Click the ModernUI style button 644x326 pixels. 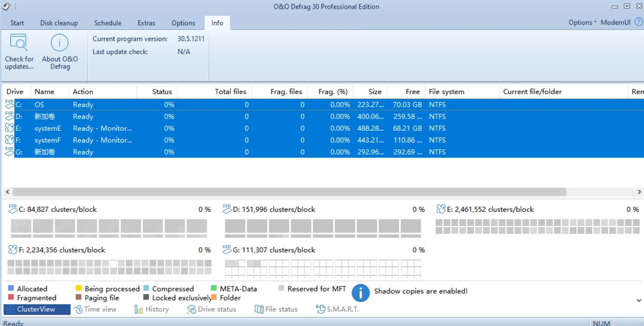coord(615,23)
